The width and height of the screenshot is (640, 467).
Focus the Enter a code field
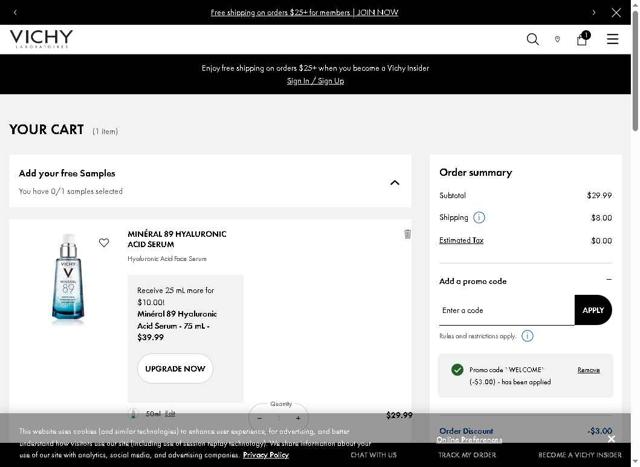tap(507, 310)
